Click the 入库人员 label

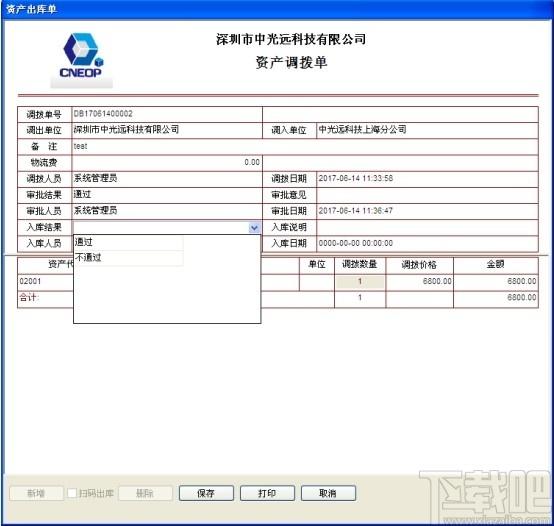[44, 243]
